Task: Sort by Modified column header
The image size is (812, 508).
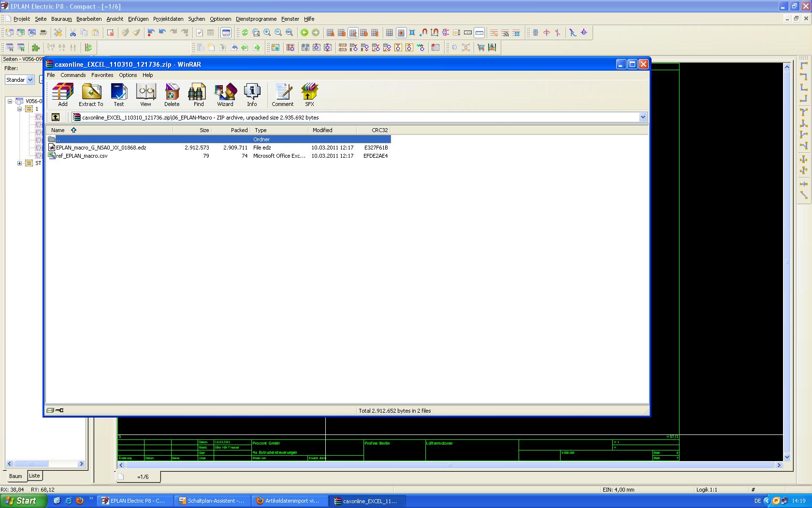Action: coord(332,130)
